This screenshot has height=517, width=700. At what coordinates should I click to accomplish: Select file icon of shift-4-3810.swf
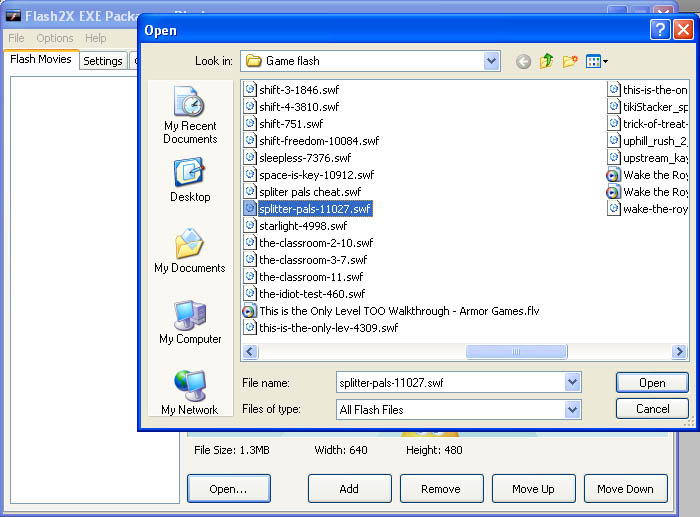250,106
